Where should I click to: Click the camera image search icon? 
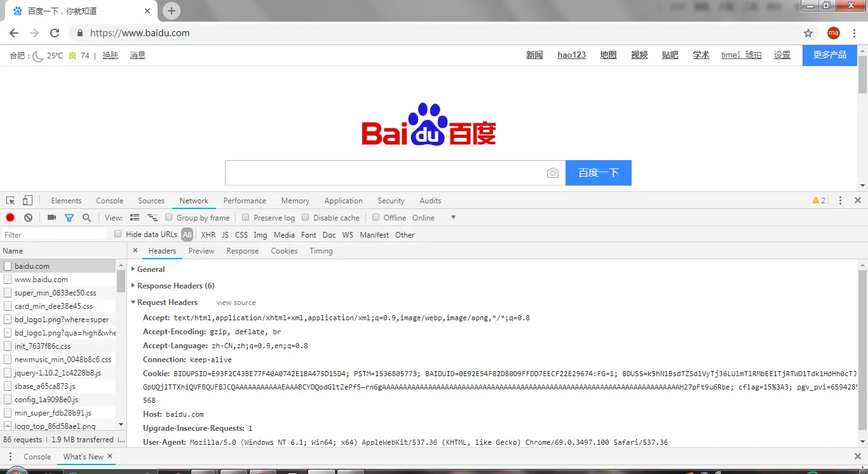point(553,173)
